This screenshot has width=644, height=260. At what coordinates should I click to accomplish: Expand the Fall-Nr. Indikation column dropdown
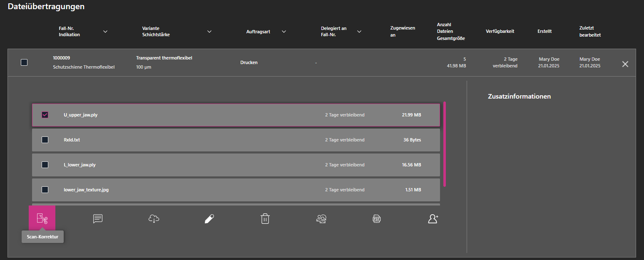(x=105, y=32)
